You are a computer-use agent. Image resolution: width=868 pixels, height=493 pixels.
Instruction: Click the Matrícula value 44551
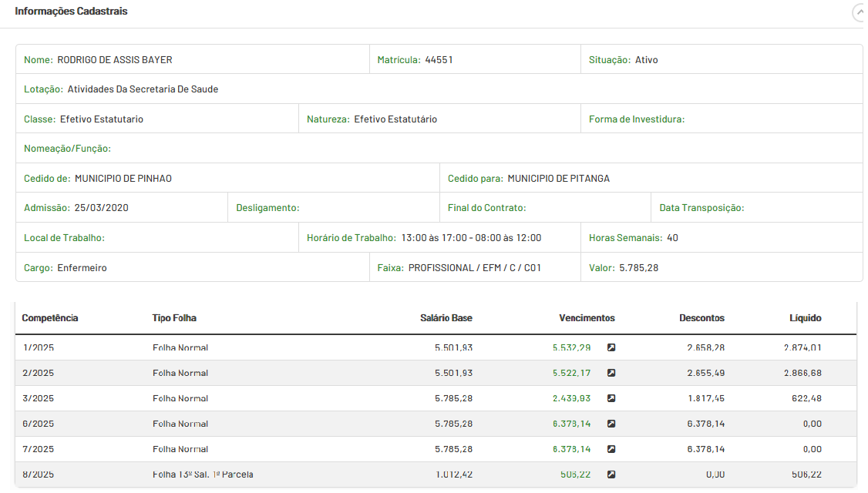[439, 60]
